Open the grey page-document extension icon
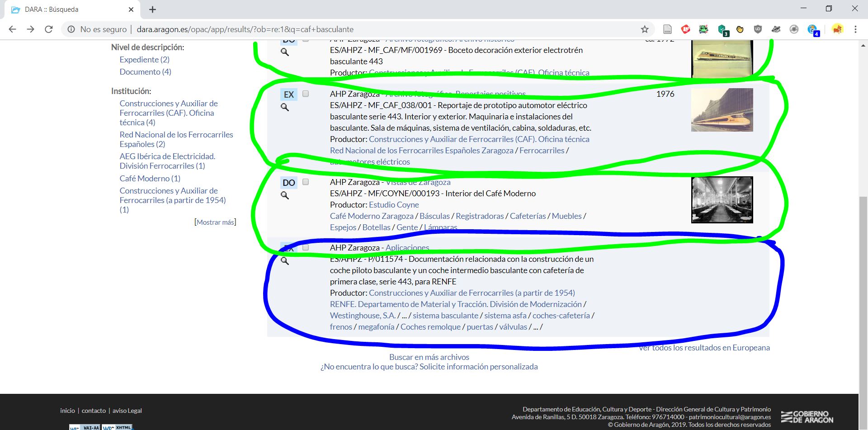Viewport: 868px width, 430px height. 667,29
